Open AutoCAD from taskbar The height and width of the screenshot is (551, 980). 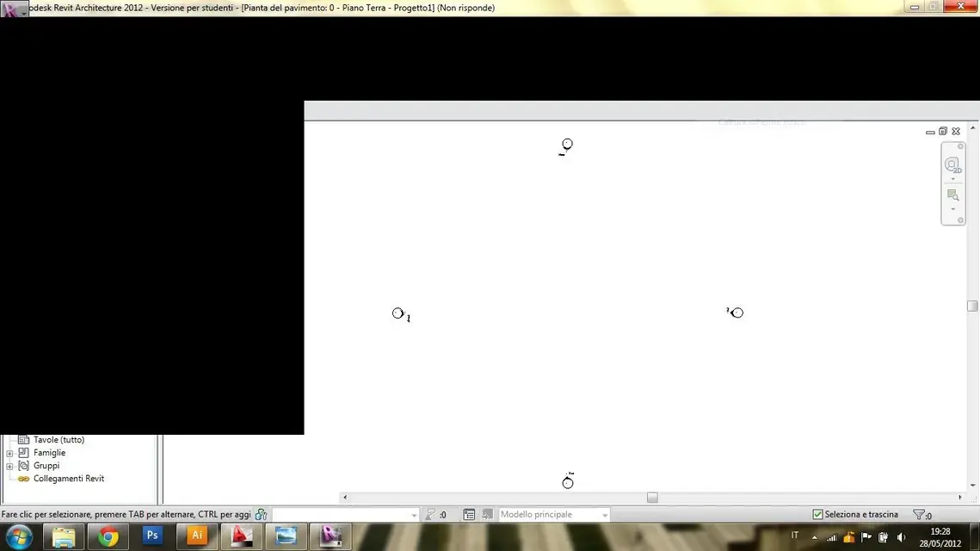tap(241, 536)
